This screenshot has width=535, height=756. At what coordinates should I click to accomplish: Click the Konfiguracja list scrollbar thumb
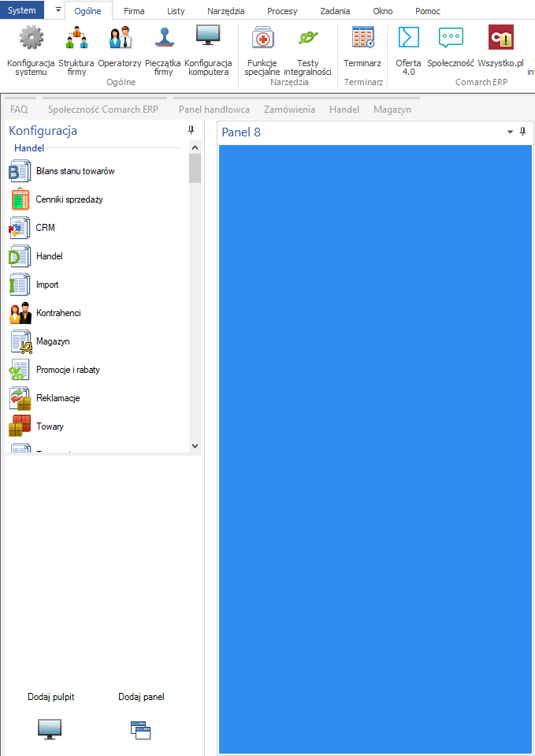tap(195, 168)
